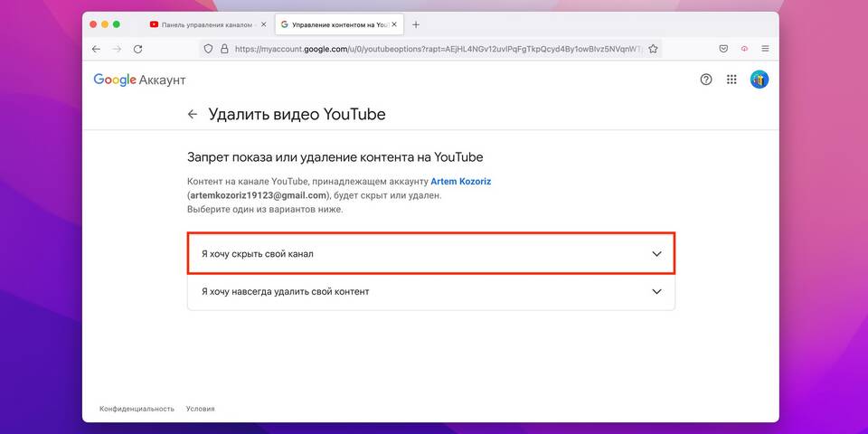Open Google help question mark icon
Screen dimensions: 868x434
706,80
